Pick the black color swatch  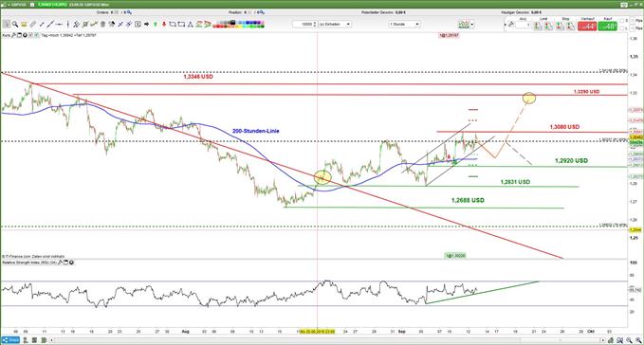point(232,23)
